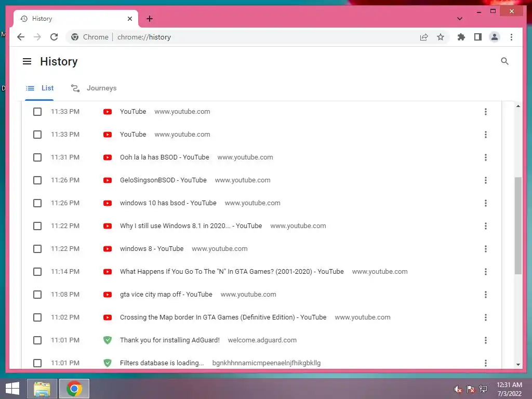Click the muted volume tray icon
Screen dimensions: 532x399
(458, 389)
